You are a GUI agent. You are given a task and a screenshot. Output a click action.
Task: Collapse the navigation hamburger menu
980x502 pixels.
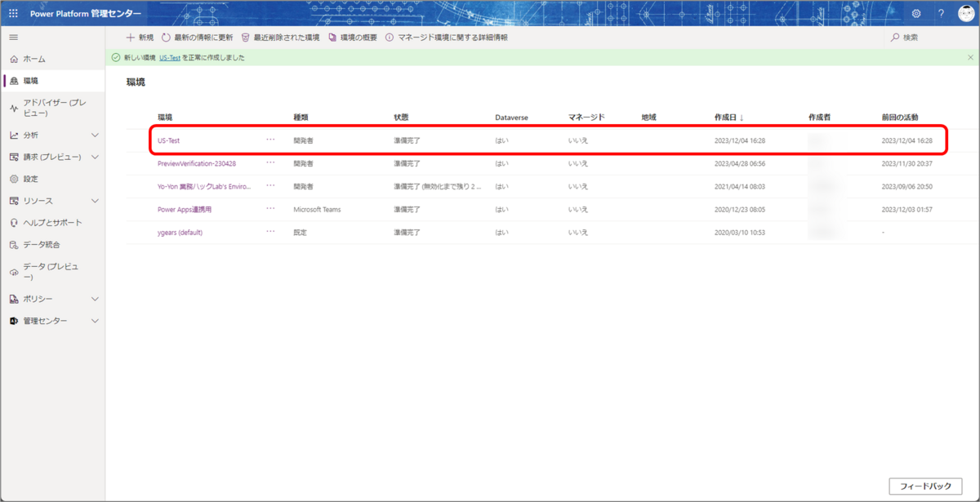click(13, 38)
